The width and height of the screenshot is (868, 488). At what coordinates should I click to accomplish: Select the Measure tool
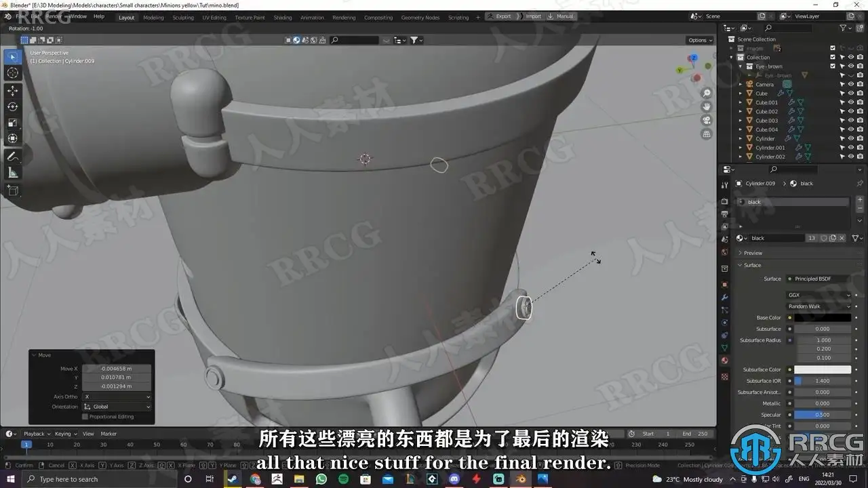[x=13, y=173]
